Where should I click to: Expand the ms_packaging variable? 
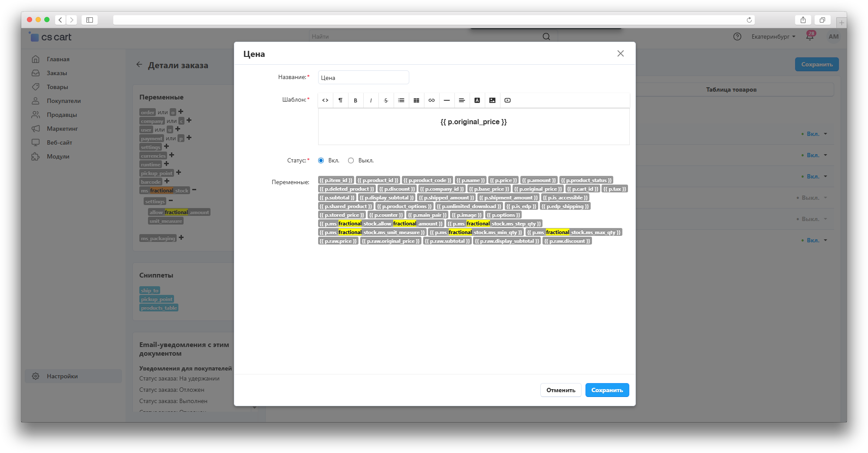(181, 238)
